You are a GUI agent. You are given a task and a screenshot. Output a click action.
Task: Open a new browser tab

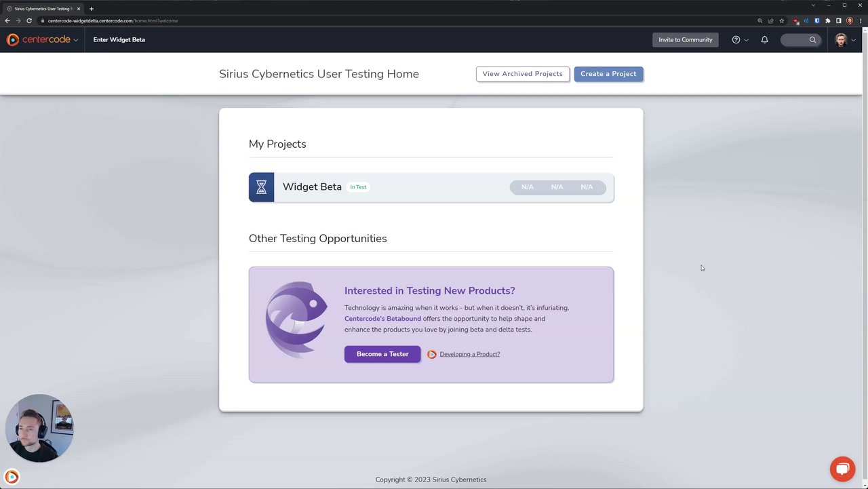coord(92,9)
